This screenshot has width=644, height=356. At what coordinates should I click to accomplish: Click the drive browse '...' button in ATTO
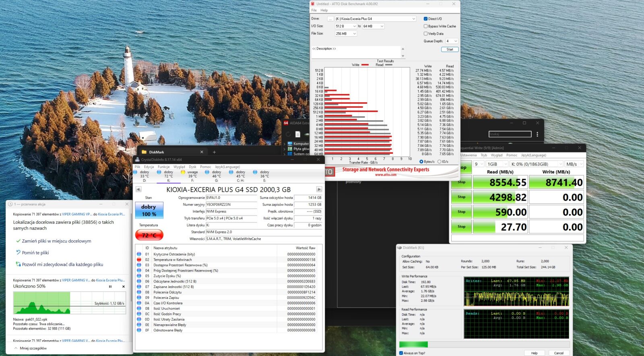pyautogui.click(x=330, y=19)
